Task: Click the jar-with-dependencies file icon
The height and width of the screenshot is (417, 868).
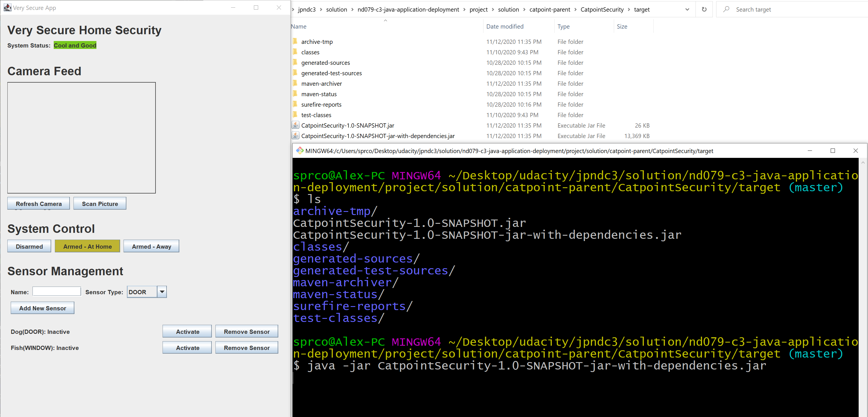Action: pos(295,136)
